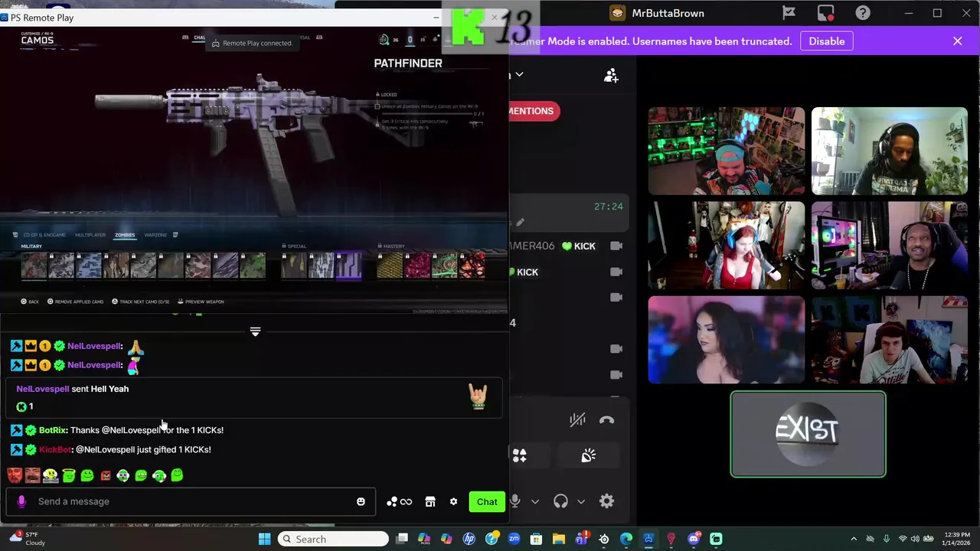
Task: Click the chat collapse handle above the messages
Action: coord(255,331)
